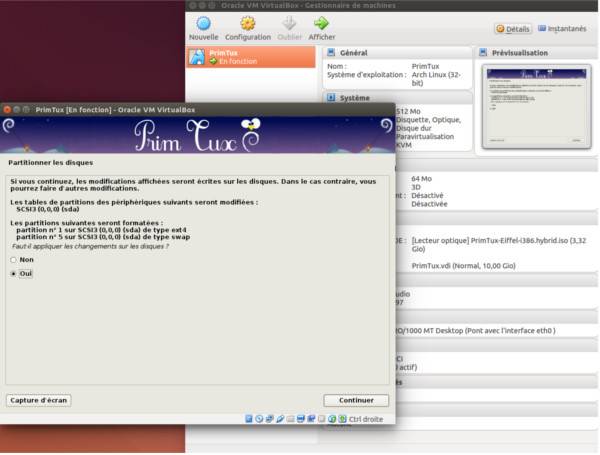Select the Non radio button
This screenshot has width=600, height=455.
tap(14, 260)
